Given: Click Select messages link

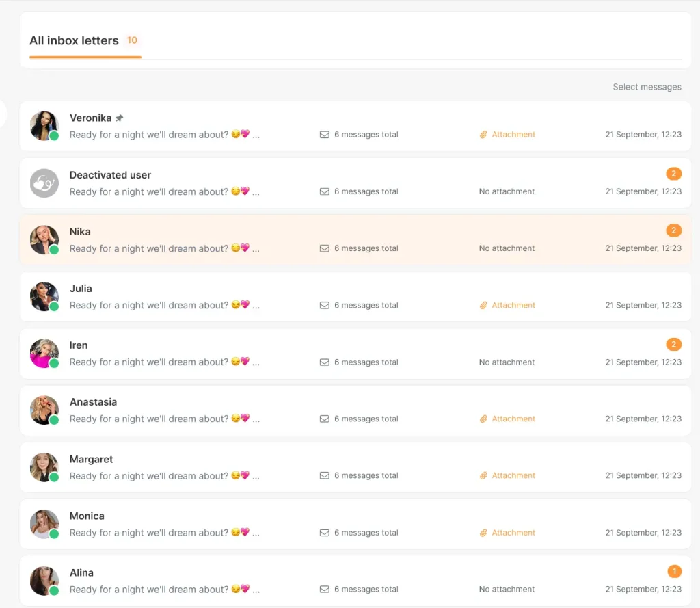Looking at the screenshot, I should [x=647, y=87].
